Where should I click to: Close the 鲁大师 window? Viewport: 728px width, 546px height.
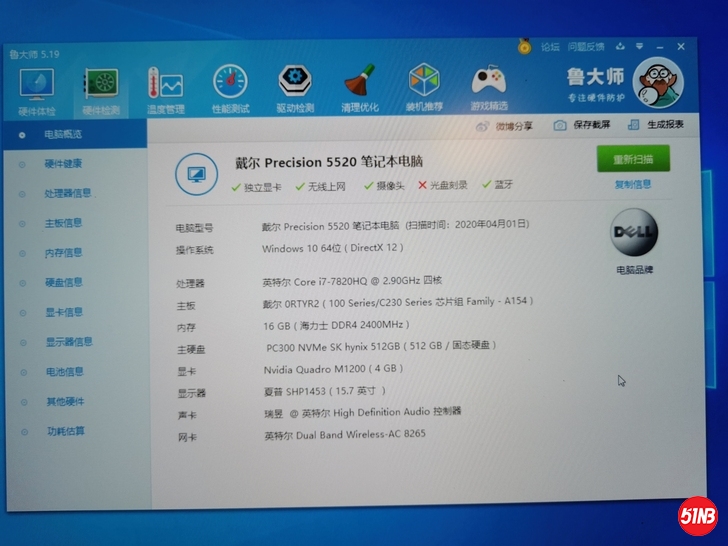tap(681, 46)
